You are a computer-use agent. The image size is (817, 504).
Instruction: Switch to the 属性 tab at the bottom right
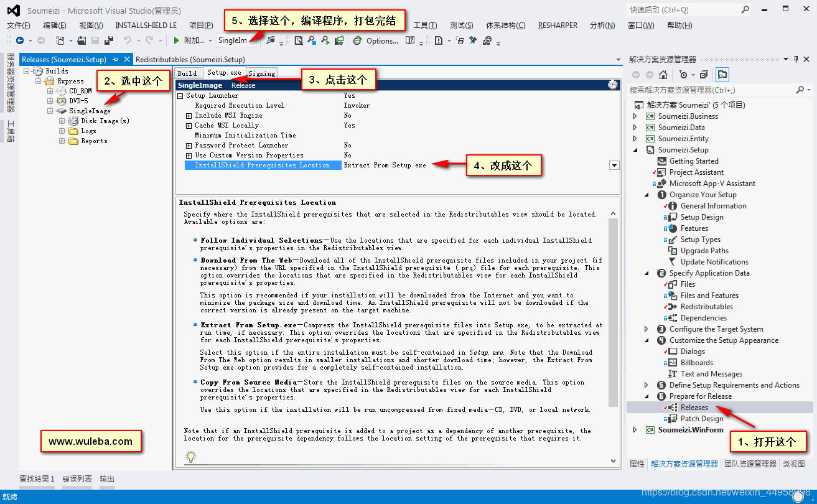pos(637,464)
